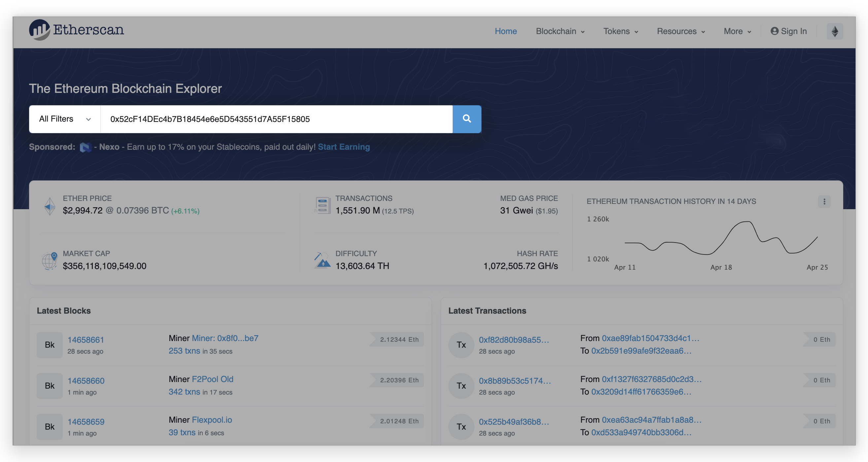The image size is (868, 462).
Task: Click the Latest Blocks heading
Action: point(64,311)
